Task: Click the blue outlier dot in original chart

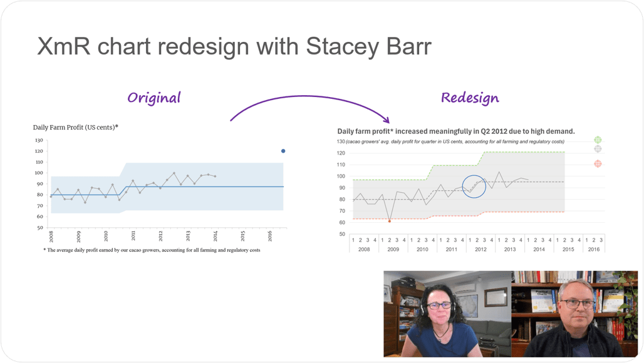Action: click(x=283, y=151)
